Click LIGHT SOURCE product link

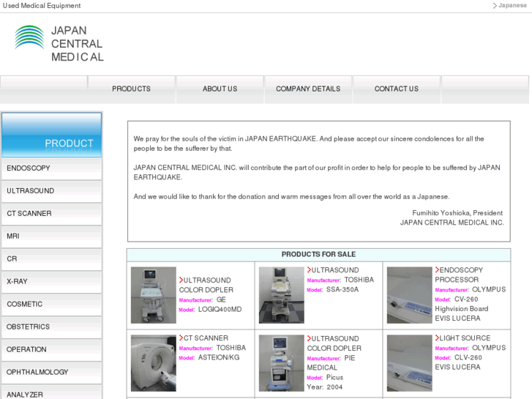point(465,338)
